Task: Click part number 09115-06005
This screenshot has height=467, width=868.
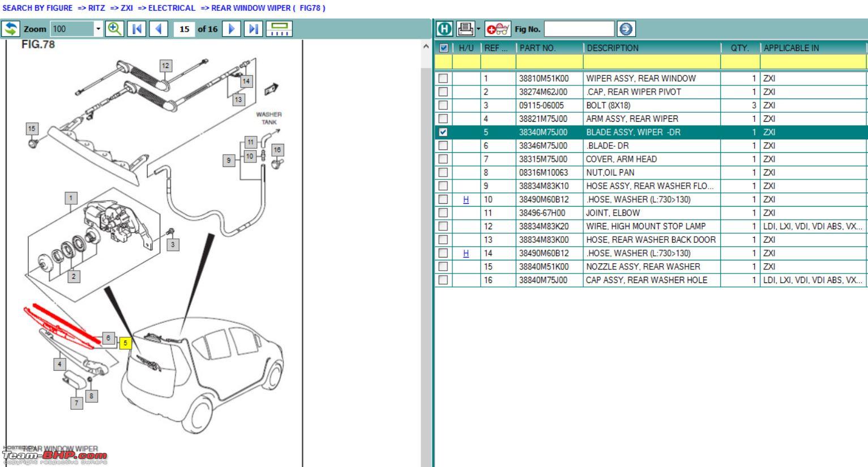Action: point(541,105)
